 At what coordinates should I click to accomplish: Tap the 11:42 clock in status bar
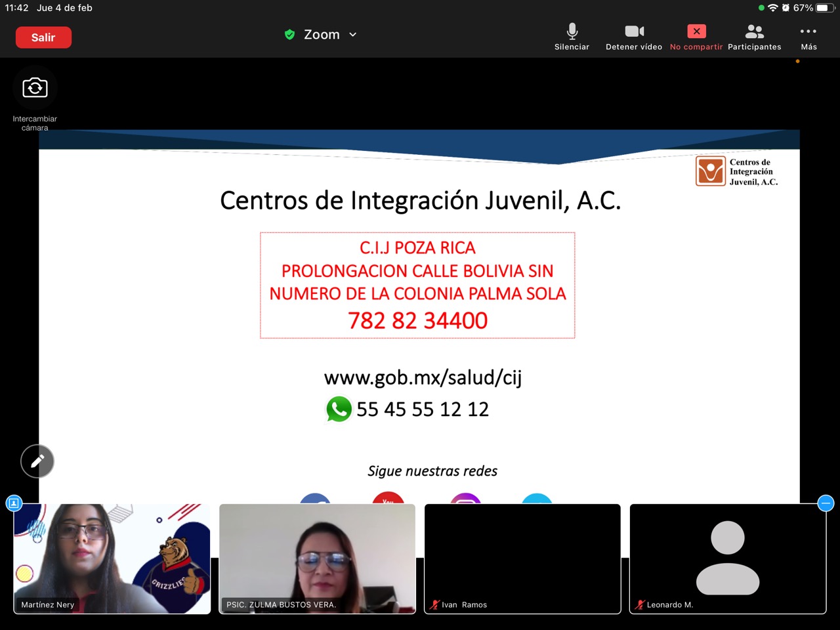coord(17,8)
